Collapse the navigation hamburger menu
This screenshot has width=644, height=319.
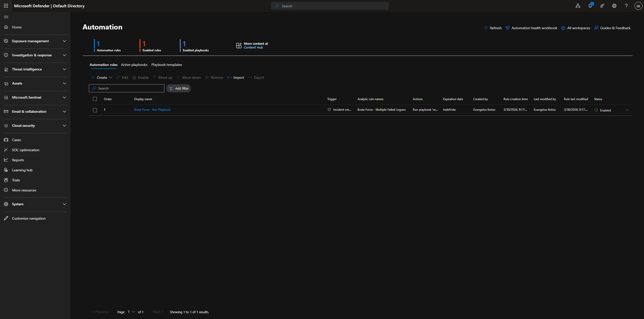click(x=6, y=17)
